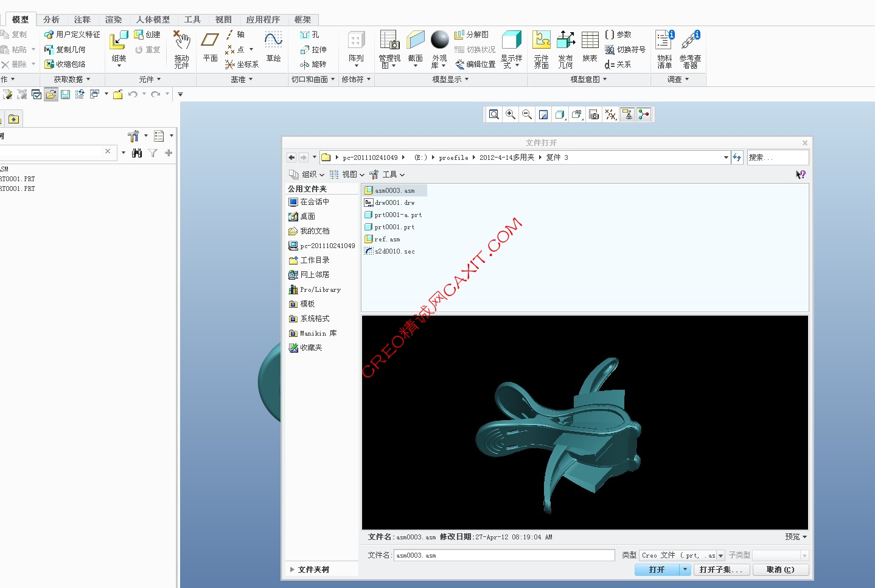Image resolution: width=875 pixels, height=588 pixels.
Task: Click the binoculars Find icon in model tree
Action: coord(137,153)
